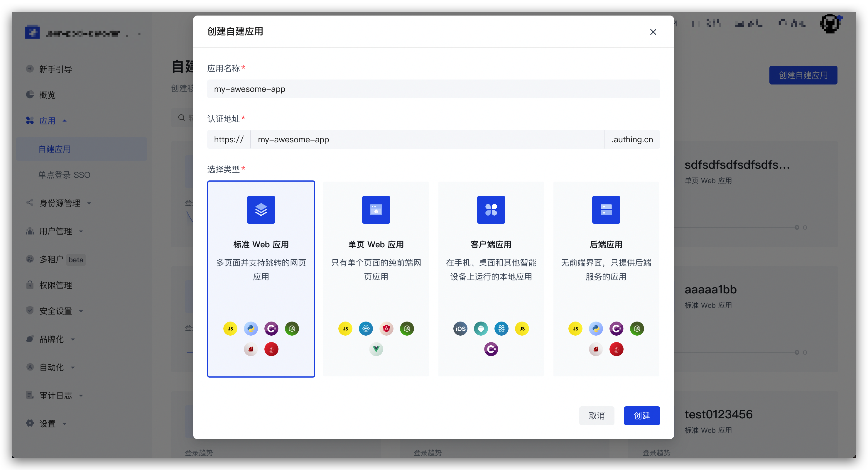Select the JS icon under 标准 Web 应用

(230, 329)
